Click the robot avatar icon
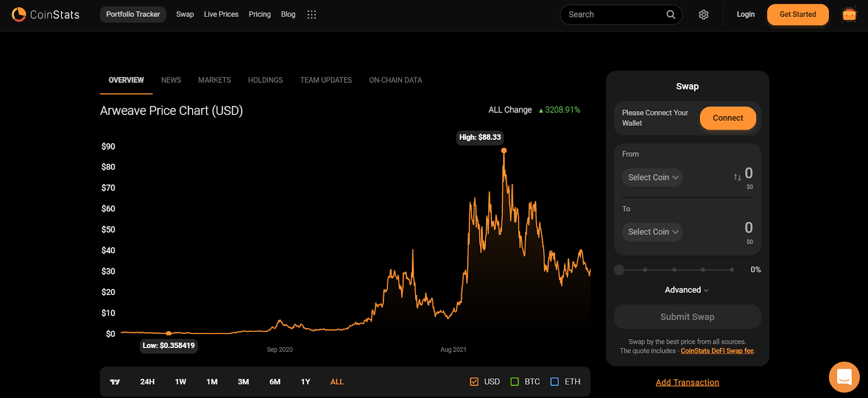This screenshot has width=868, height=398. point(849,15)
